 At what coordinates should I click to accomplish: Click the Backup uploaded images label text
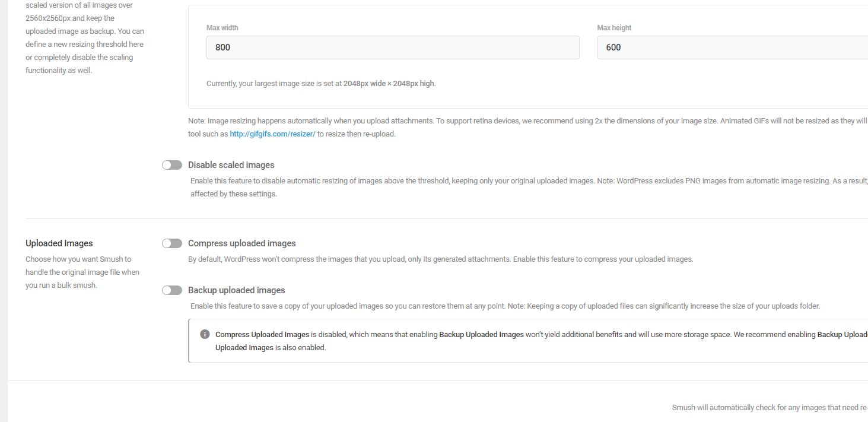pyautogui.click(x=237, y=290)
